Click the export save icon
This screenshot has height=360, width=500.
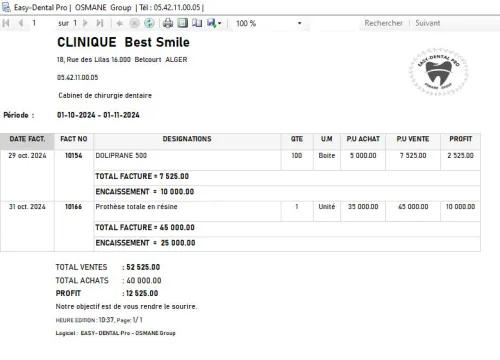coord(211,23)
